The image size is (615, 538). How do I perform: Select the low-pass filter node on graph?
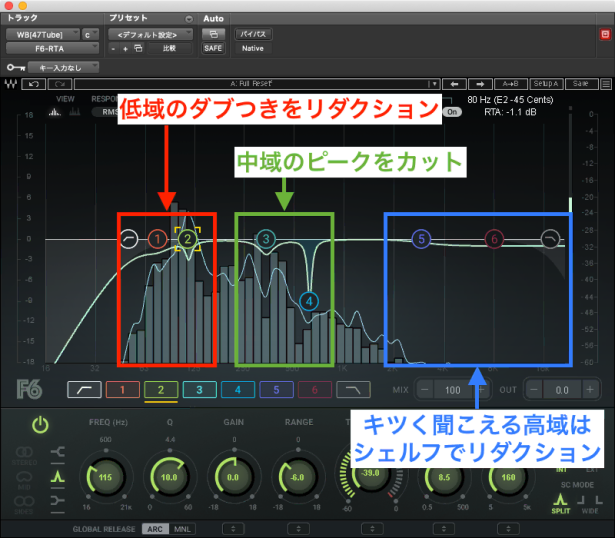550,239
